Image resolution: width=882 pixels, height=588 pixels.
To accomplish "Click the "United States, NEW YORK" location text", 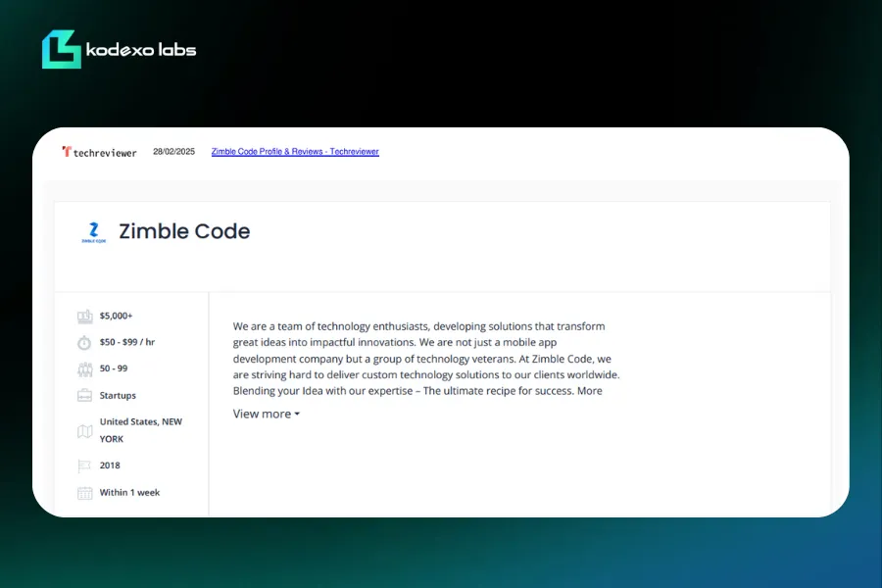I will [140, 430].
